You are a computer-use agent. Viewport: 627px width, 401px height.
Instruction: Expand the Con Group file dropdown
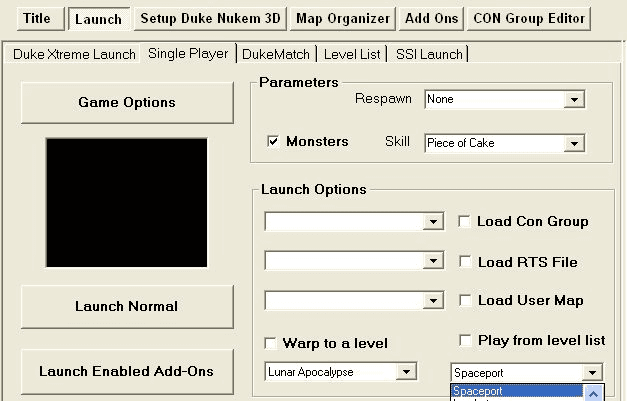(433, 221)
